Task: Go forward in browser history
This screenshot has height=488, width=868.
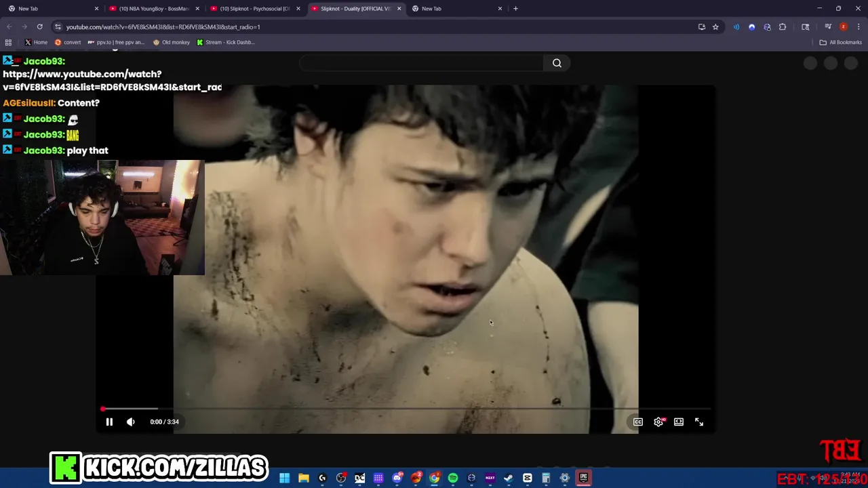Action: click(24, 26)
